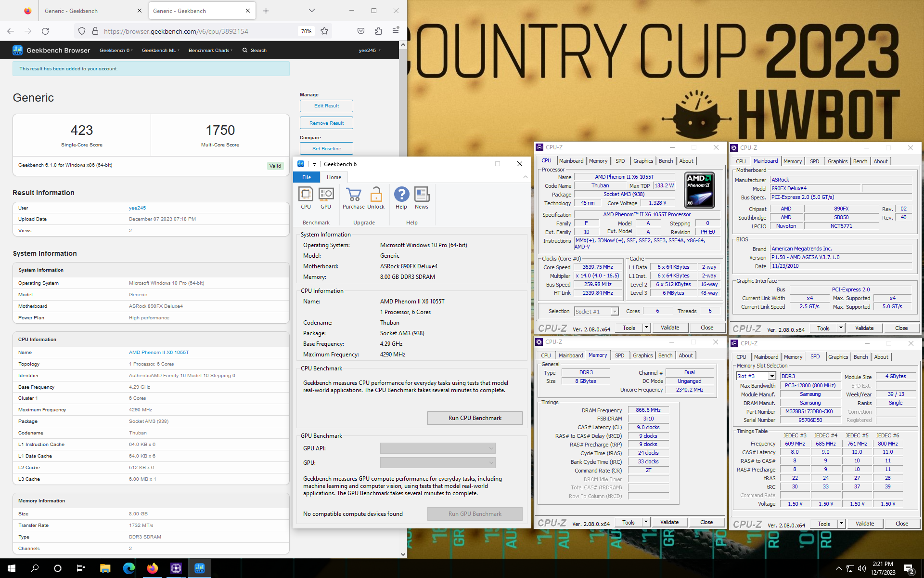This screenshot has height=578, width=924.
Task: Expand Geekbench ML navbar dropdown
Action: click(160, 50)
